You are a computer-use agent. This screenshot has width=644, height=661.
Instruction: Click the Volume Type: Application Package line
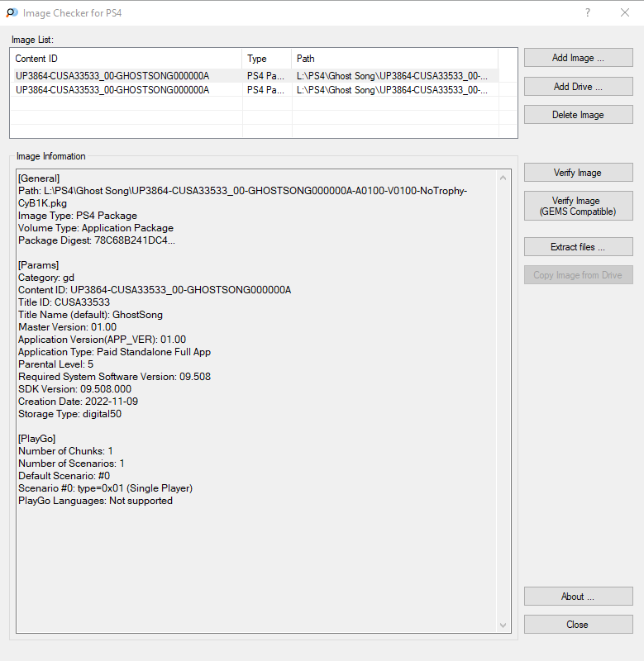(x=96, y=228)
